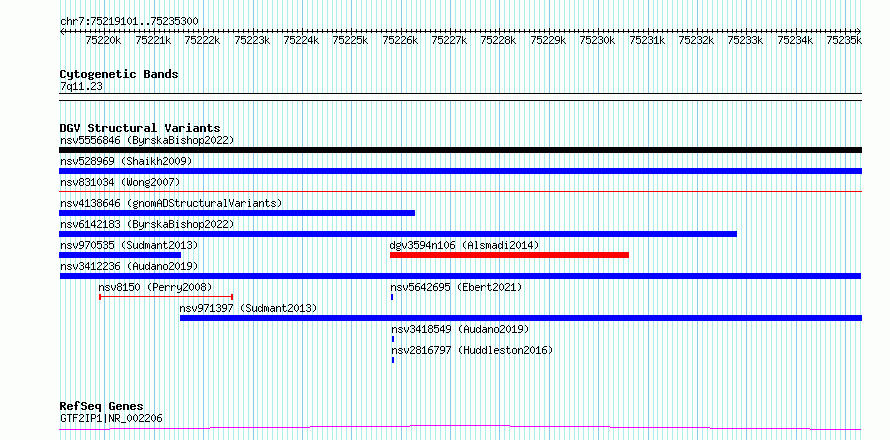Screen dimensions: 890x440
Task: Click the blue nsv6142183 variant bar
Action: [x=398, y=234]
